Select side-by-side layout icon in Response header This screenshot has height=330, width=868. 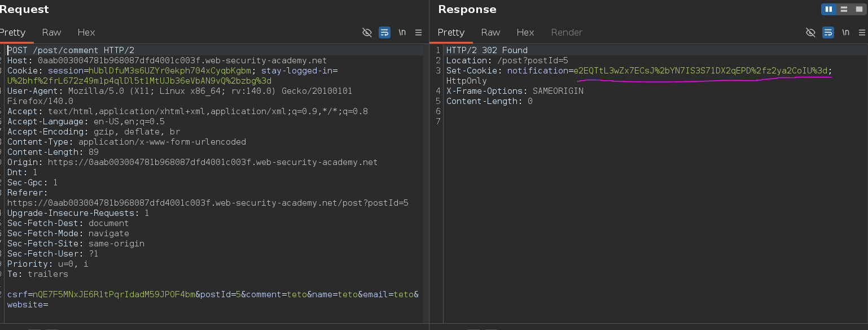point(829,9)
